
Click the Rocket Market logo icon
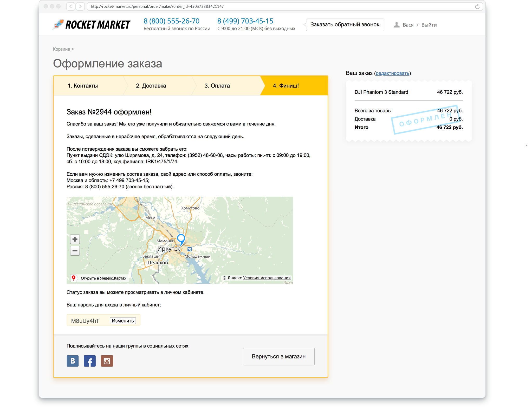coord(57,25)
